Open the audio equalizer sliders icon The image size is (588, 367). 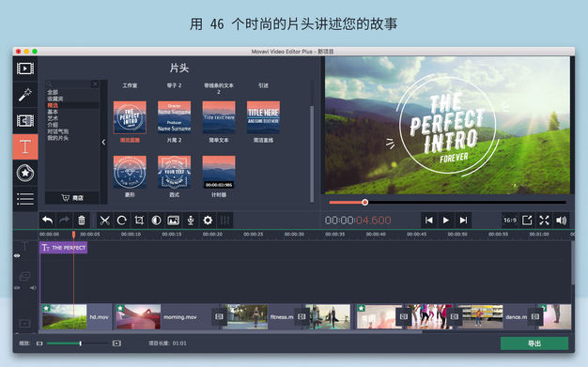pyautogui.click(x=225, y=221)
